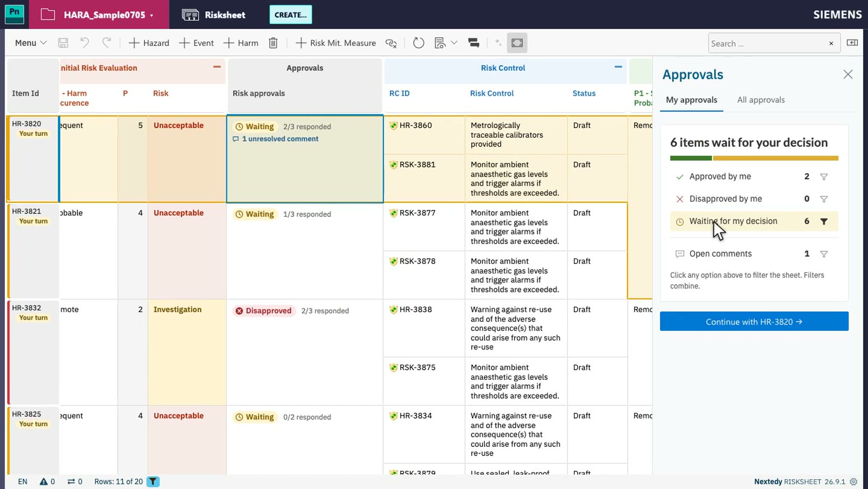The width and height of the screenshot is (868, 489).
Task: Redo the last action
Action: (x=106, y=43)
